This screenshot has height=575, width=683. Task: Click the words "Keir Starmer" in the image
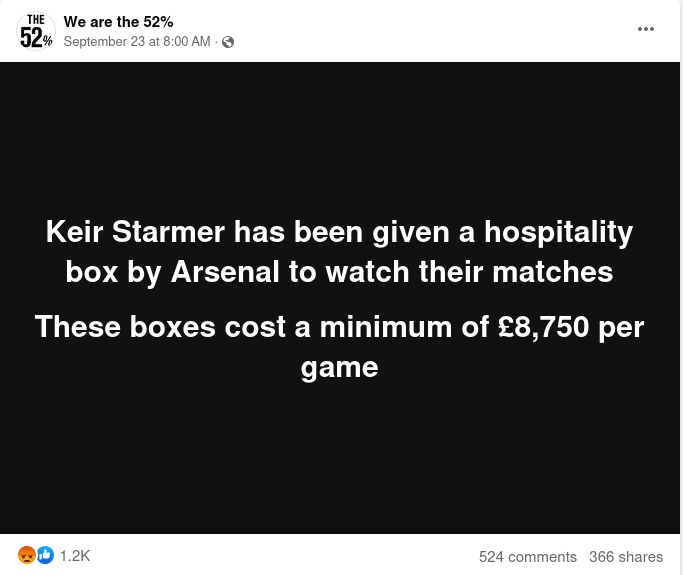click(135, 232)
